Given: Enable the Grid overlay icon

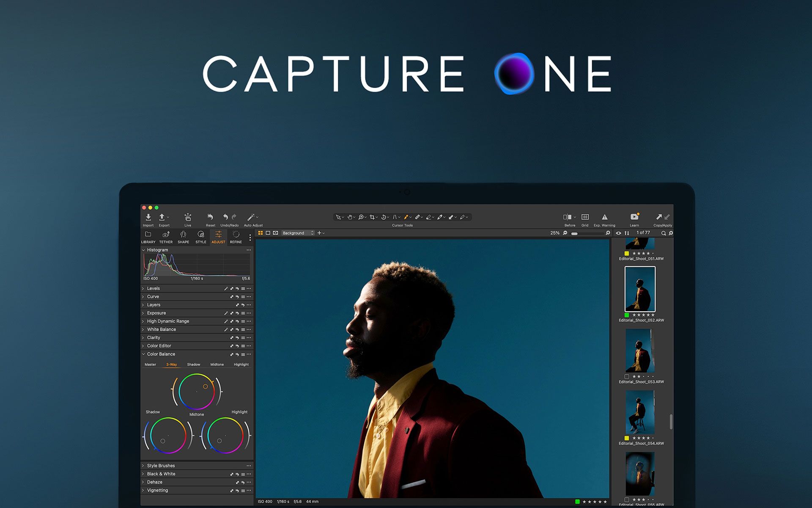Looking at the screenshot, I should tap(585, 217).
